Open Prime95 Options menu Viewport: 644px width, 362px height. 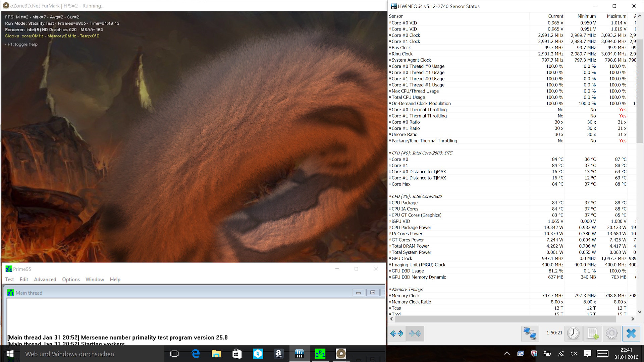click(71, 280)
